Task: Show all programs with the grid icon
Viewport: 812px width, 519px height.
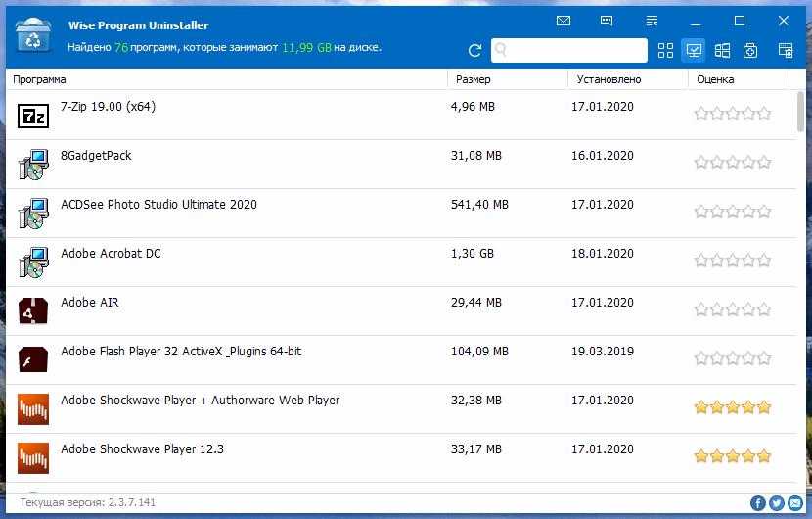Action: click(665, 50)
